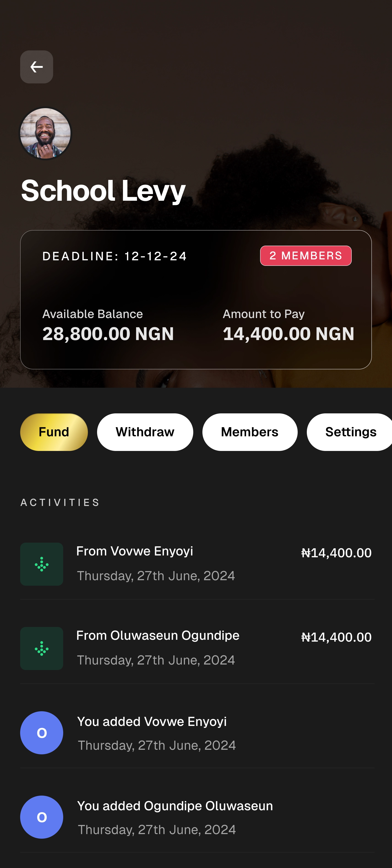The width and height of the screenshot is (392, 868).
Task: Tap the red 2 MEMBERS badge
Action: pyautogui.click(x=306, y=256)
